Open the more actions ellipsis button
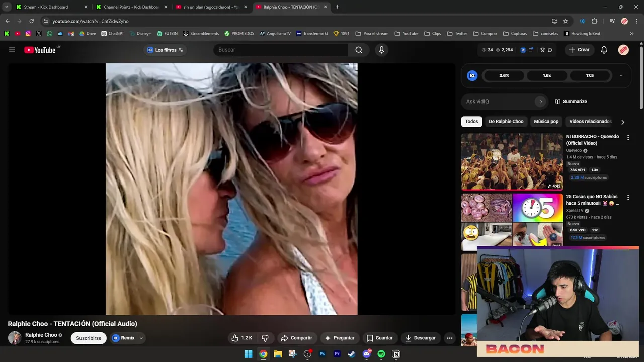The image size is (644, 362). pyautogui.click(x=450, y=338)
